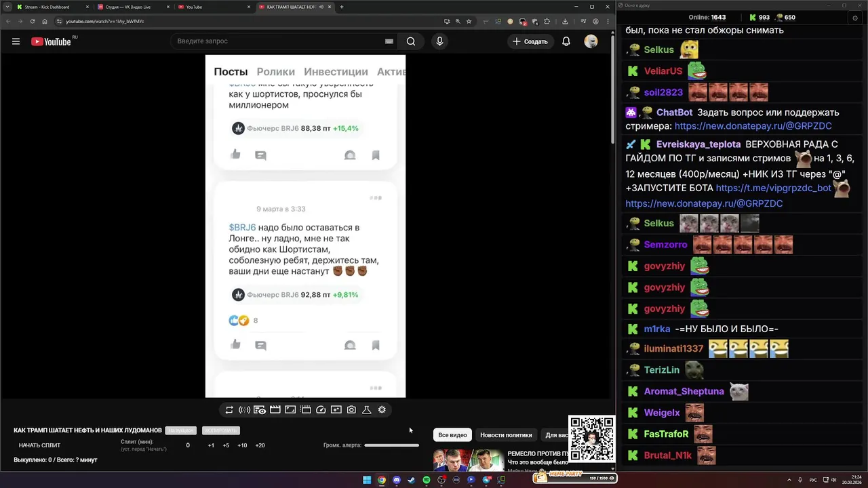The image size is (868, 488).
Task: Select the Инвестиции tab in the video
Action: (x=336, y=72)
